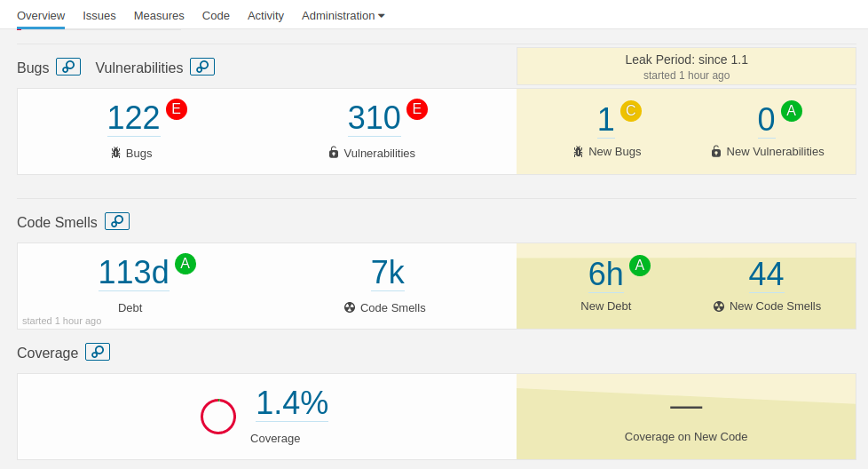Viewport: 868px width, 469px height.
Task: Click the Coverage section link icon
Action: [98, 352]
